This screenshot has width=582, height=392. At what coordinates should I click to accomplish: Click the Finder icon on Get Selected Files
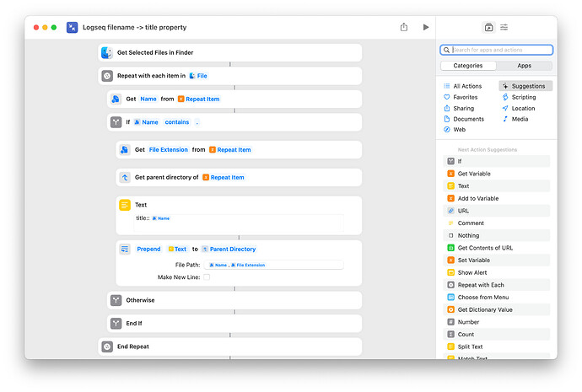[x=107, y=52]
